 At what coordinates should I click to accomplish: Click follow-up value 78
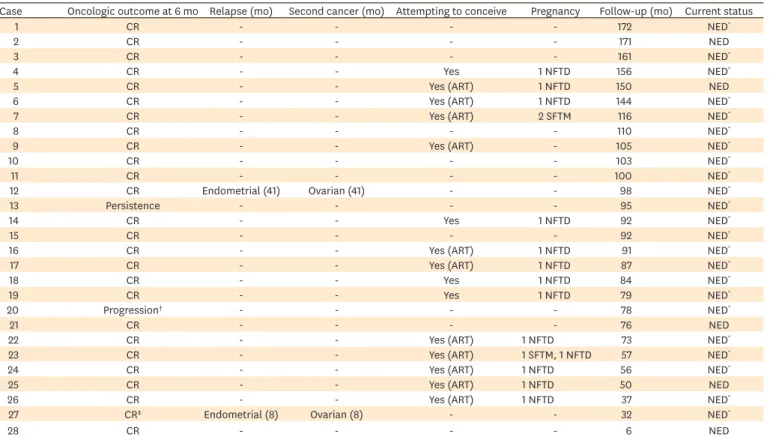tap(626, 310)
